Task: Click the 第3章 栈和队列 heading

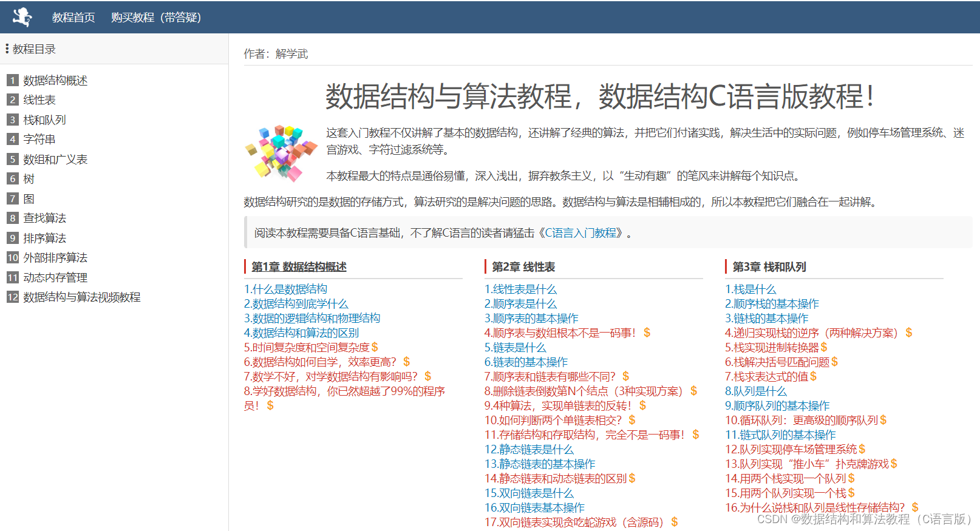Action: click(x=769, y=267)
